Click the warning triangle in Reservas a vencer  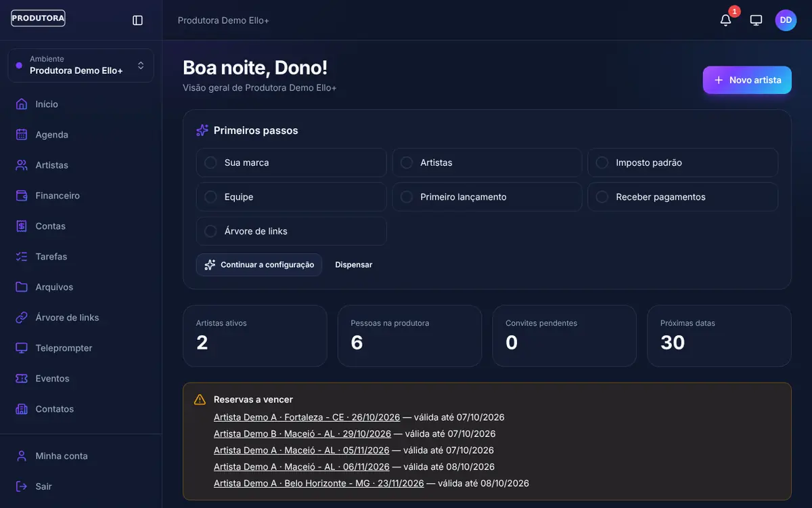click(x=200, y=400)
